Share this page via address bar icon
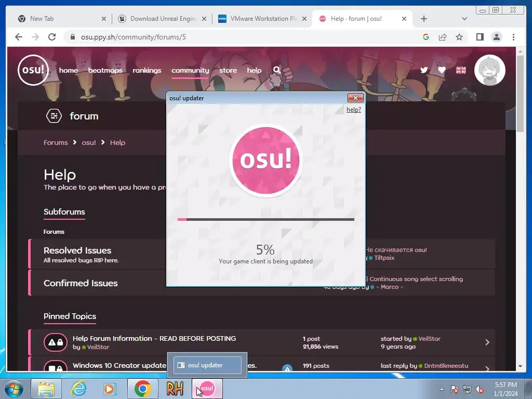The image size is (532, 399). [x=443, y=37]
